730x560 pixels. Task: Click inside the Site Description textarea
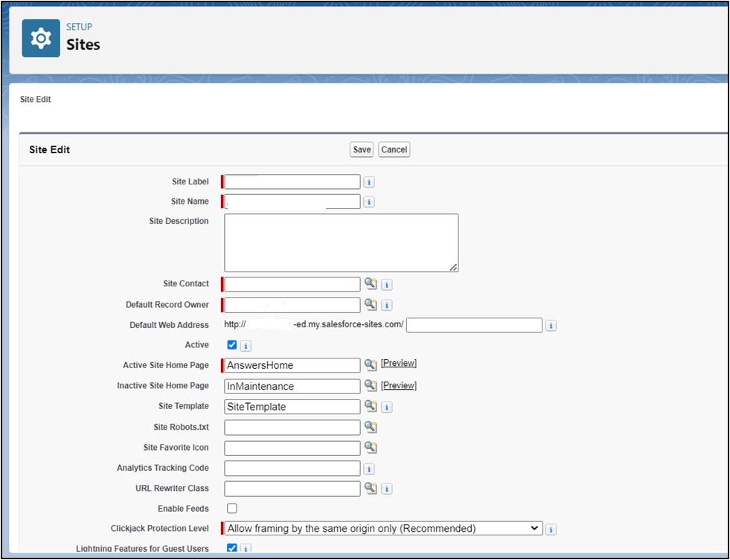[342, 242]
